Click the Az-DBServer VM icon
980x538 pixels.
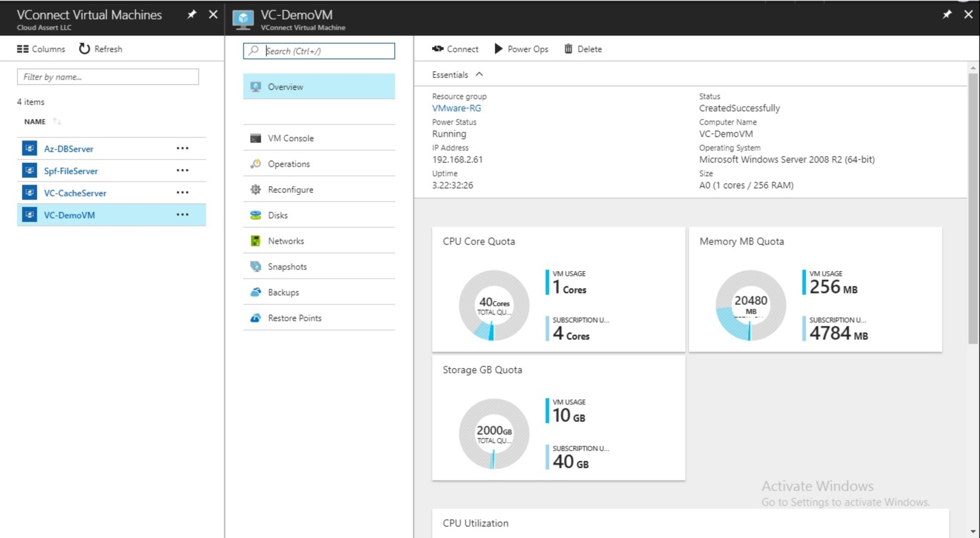tap(29, 148)
